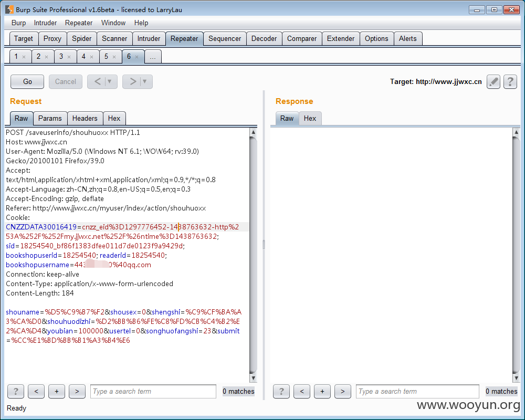Close repeater tab 4 with its x
525x420 pixels.
click(91, 57)
